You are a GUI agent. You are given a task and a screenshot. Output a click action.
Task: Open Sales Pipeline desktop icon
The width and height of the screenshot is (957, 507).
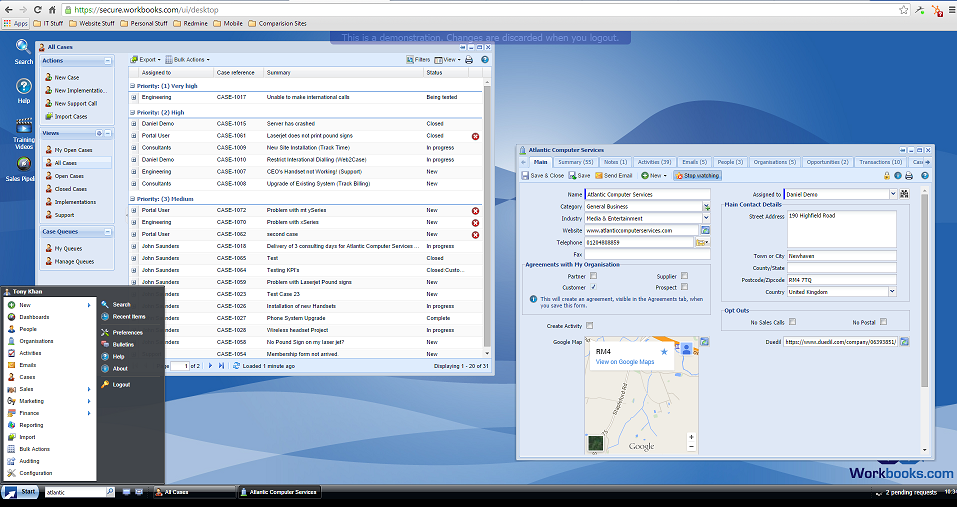point(23,170)
